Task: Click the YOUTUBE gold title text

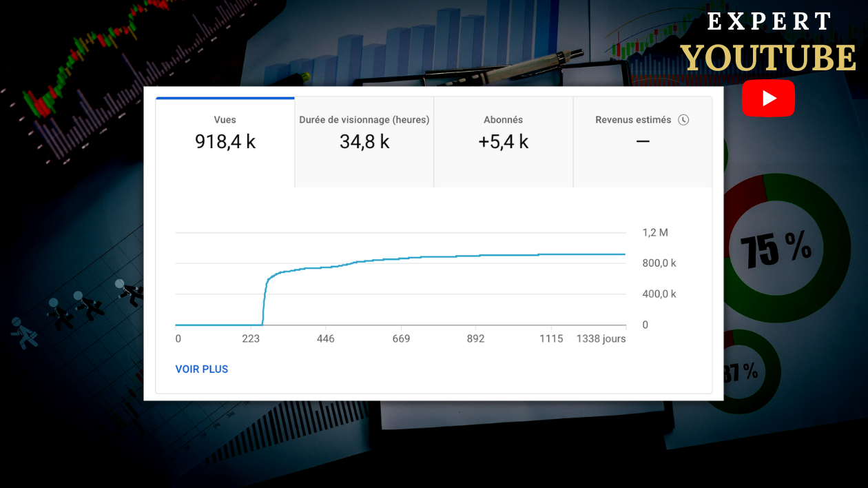Action: [769, 58]
